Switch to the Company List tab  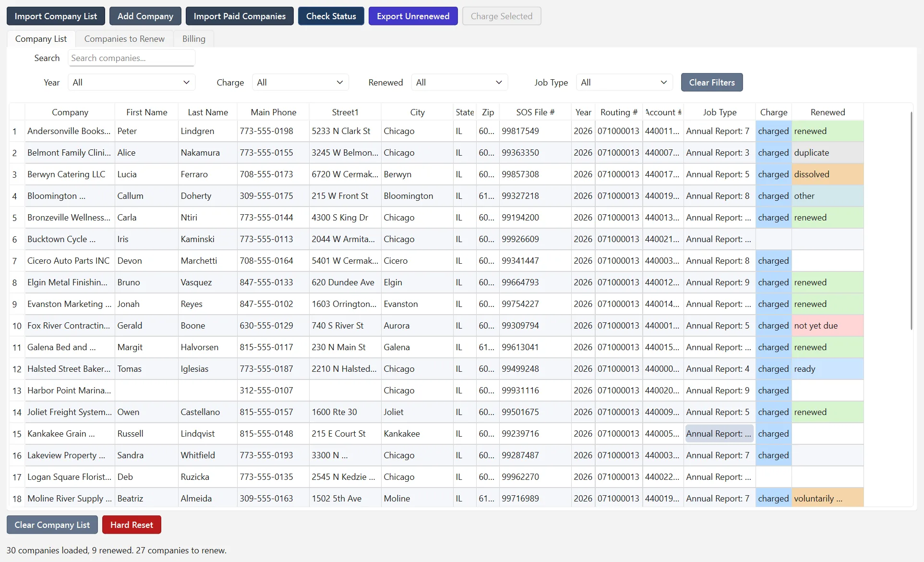41,39
